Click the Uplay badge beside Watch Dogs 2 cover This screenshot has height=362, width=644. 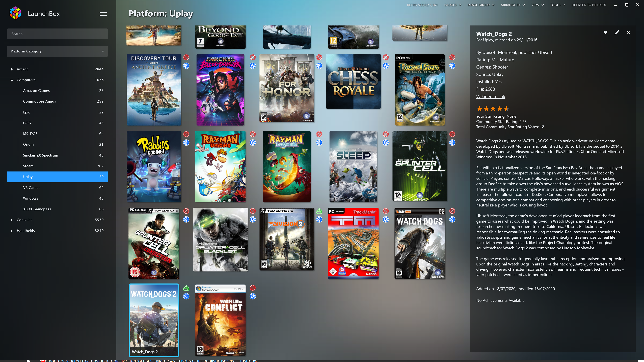[186, 296]
